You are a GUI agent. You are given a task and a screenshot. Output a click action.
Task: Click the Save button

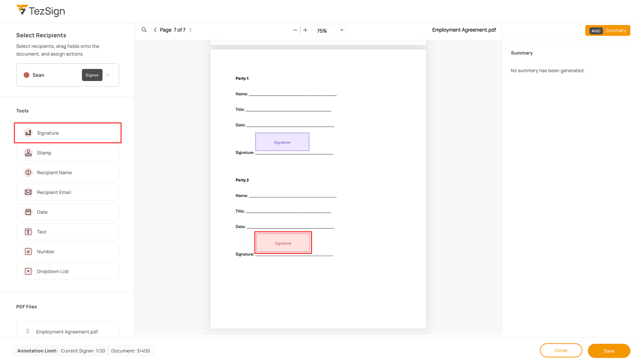coord(609,351)
